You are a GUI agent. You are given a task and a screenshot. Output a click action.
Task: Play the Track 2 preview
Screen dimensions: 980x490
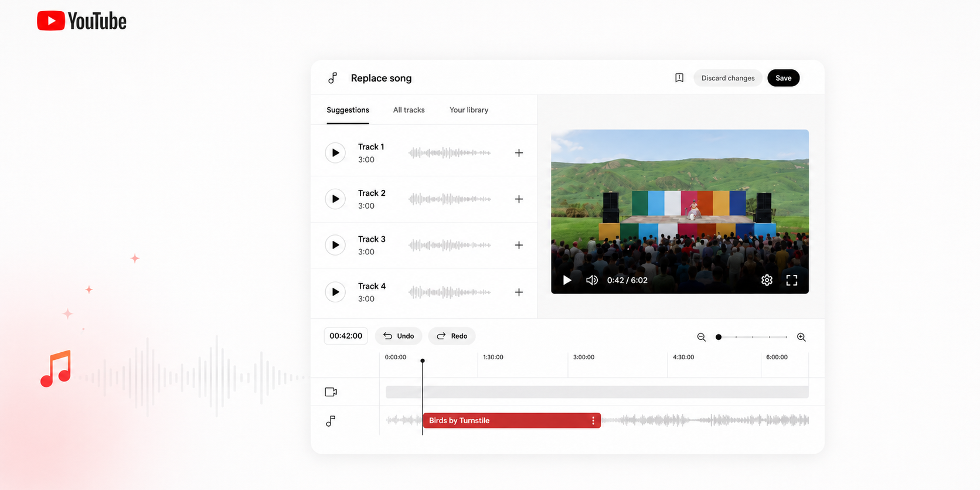[335, 199]
